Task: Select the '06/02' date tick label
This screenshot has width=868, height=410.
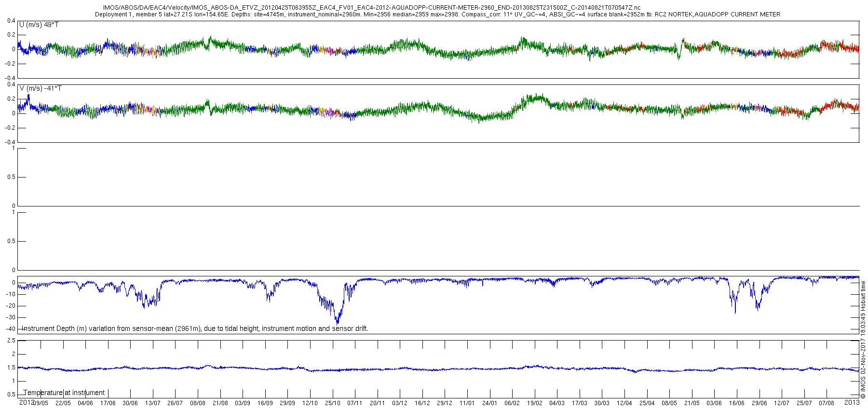Action: (x=512, y=403)
